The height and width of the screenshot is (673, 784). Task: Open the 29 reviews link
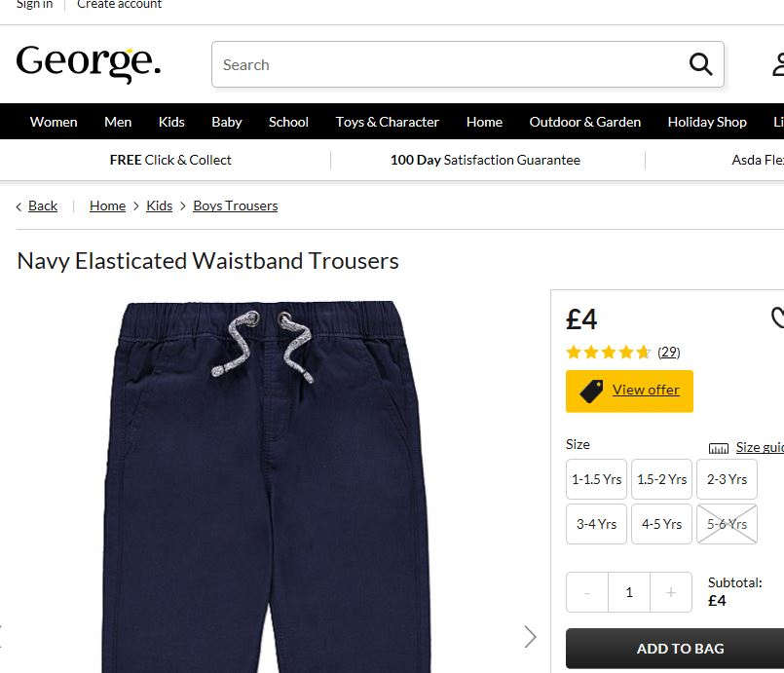click(669, 353)
